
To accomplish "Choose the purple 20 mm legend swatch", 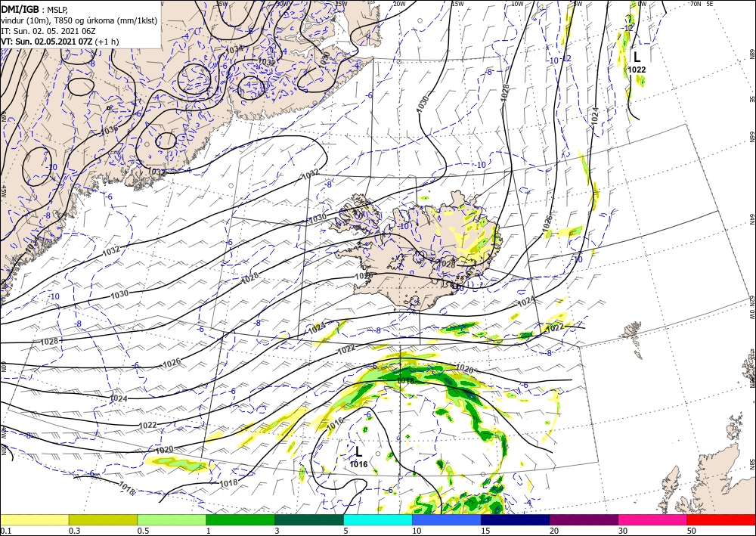I will (x=584, y=519).
